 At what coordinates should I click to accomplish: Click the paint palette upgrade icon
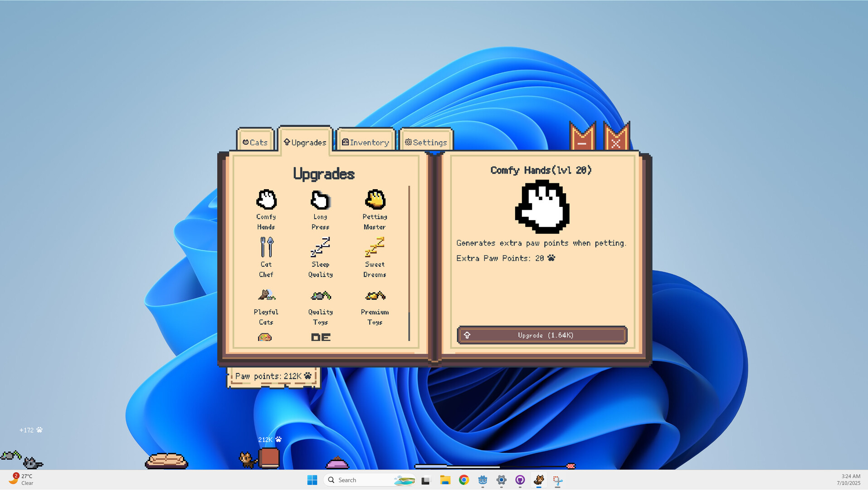[x=265, y=337]
